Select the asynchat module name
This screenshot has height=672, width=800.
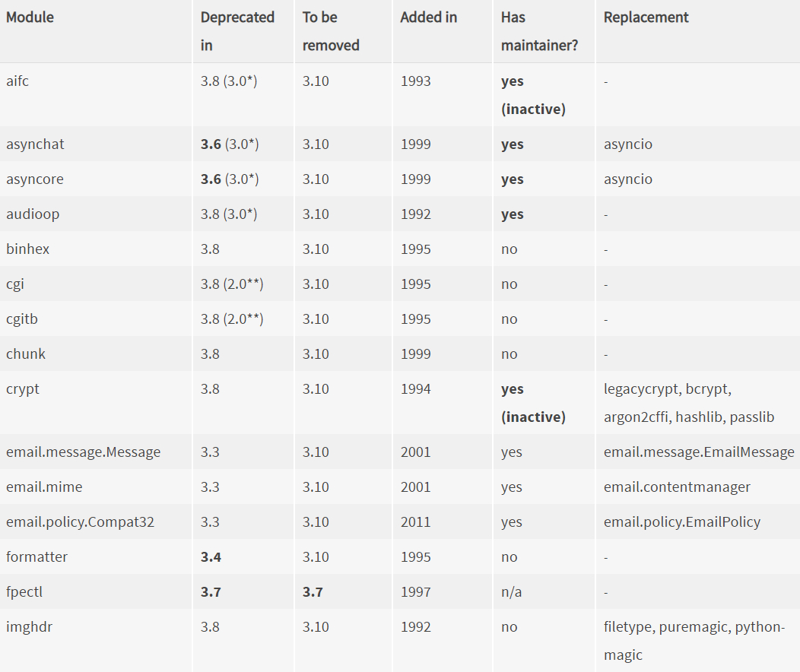(35, 144)
